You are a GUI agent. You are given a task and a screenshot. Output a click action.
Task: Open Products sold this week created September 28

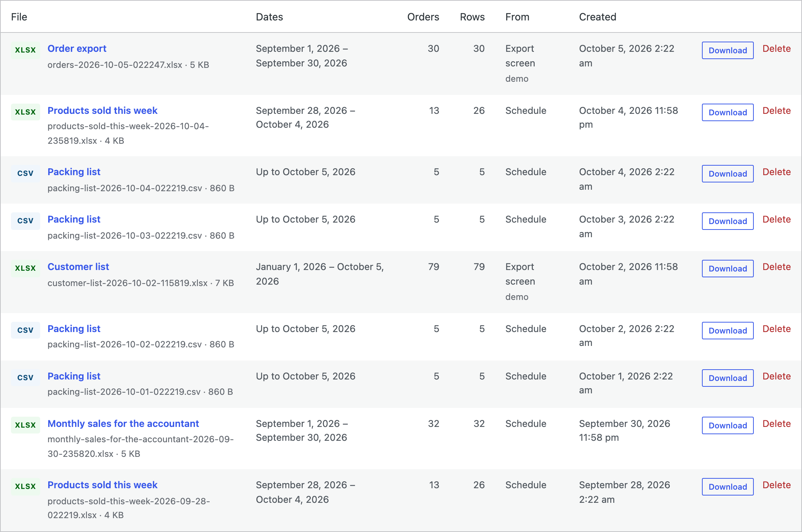pos(103,485)
